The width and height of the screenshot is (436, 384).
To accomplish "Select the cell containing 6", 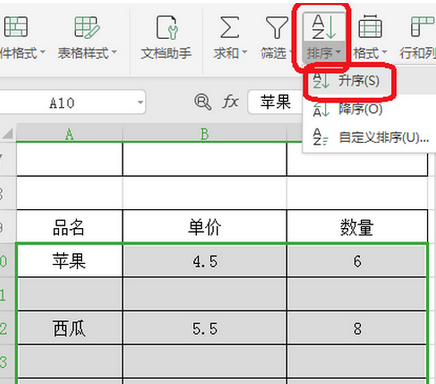I will click(x=357, y=260).
